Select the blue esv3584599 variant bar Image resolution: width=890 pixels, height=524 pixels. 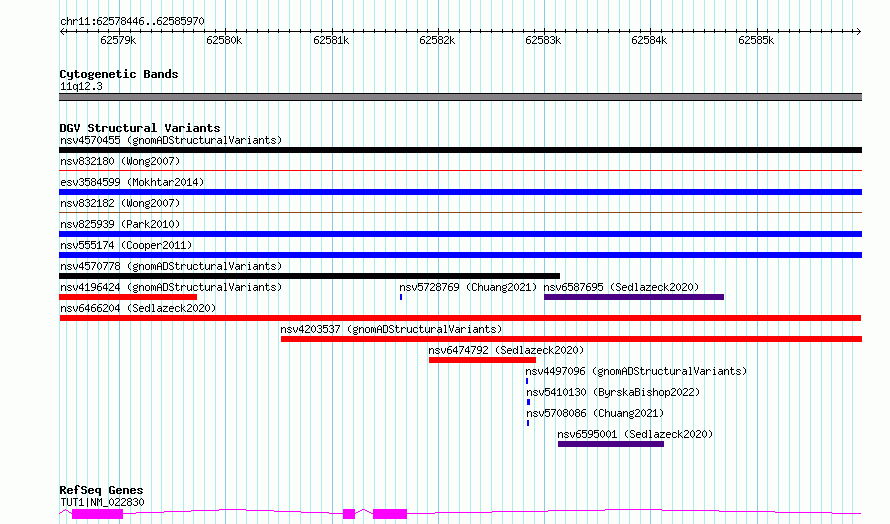(x=460, y=192)
